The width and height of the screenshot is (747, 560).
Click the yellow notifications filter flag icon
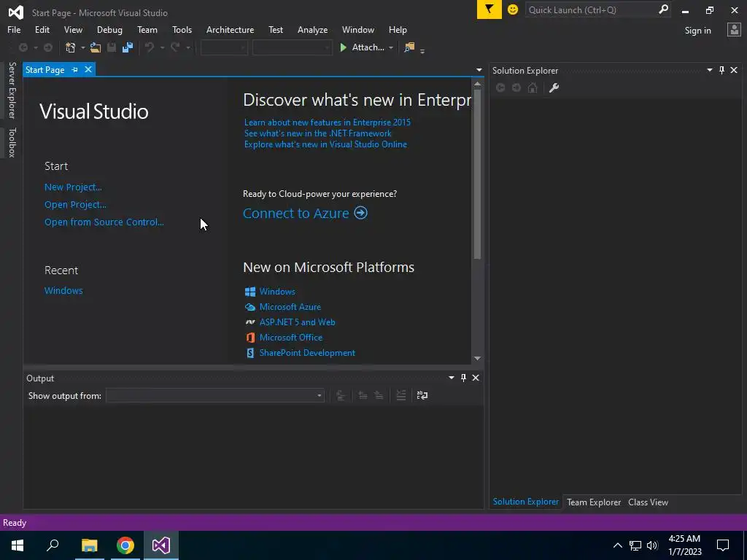pyautogui.click(x=489, y=9)
